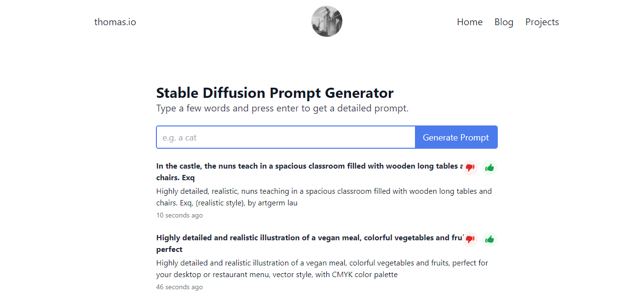
Task: Like the nuns classroom prompt
Action: tap(490, 168)
